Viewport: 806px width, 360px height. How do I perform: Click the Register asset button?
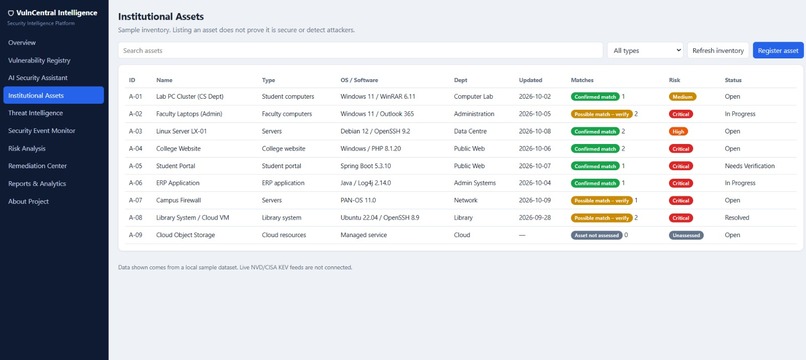pos(778,50)
